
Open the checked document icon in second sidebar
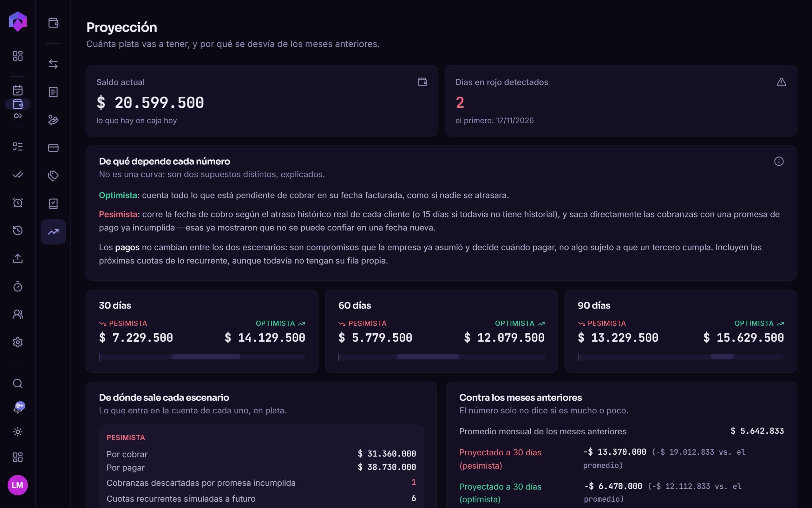[x=53, y=204]
